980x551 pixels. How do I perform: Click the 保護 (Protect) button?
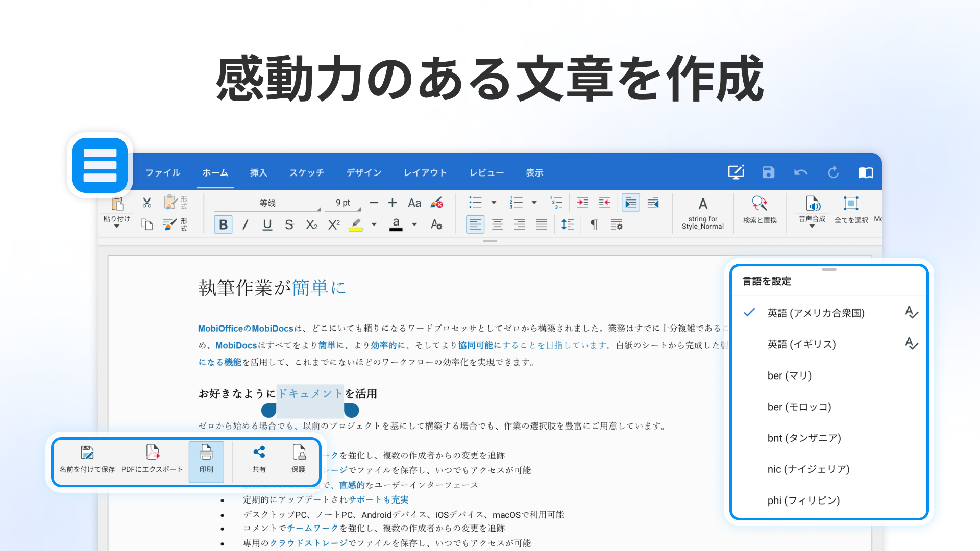point(299,460)
